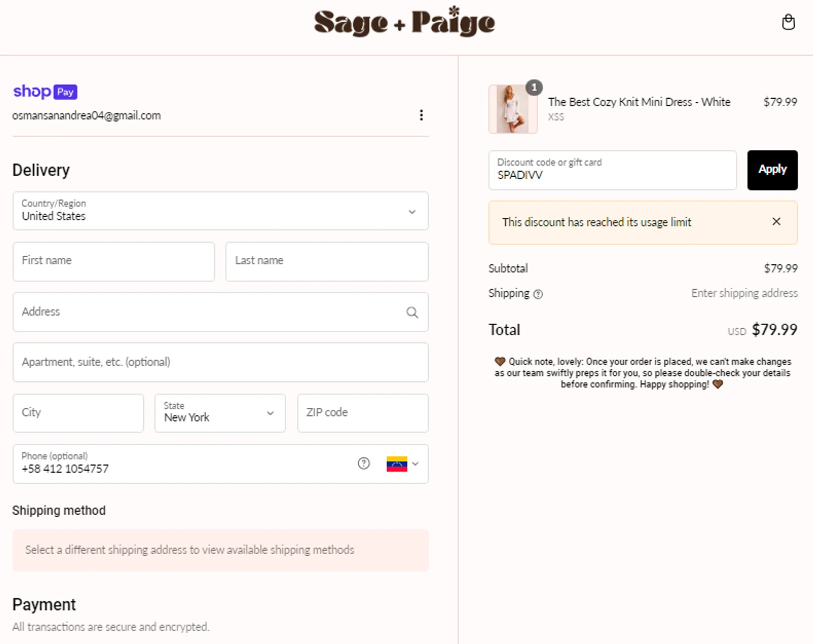This screenshot has height=644, width=813.
Task: Focus the First name field
Action: [x=114, y=261]
